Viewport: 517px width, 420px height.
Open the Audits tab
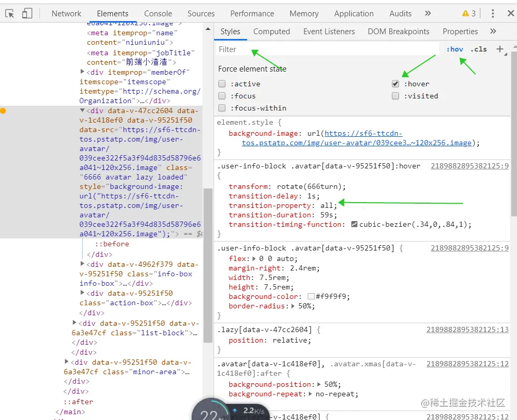coord(400,14)
